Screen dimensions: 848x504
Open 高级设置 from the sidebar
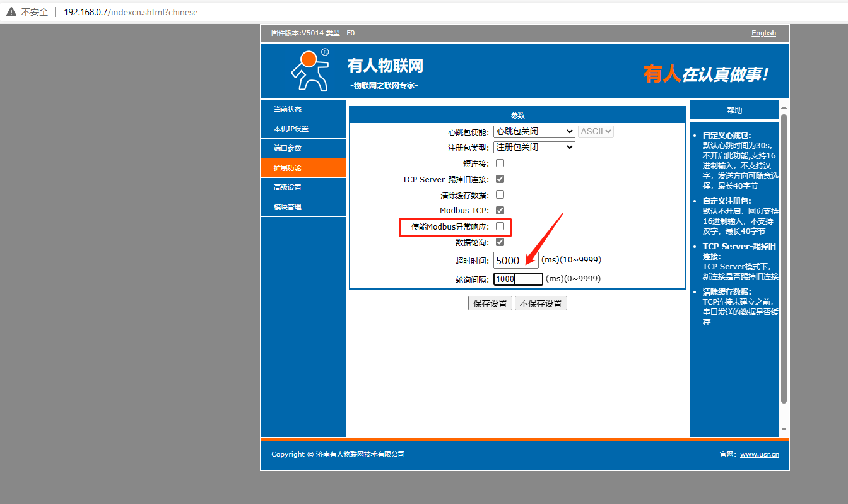click(303, 187)
